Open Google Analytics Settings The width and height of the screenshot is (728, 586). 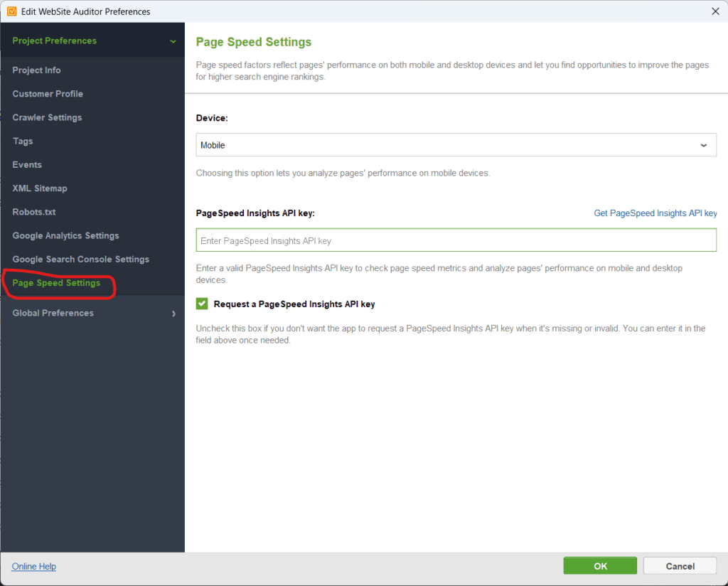[65, 235]
